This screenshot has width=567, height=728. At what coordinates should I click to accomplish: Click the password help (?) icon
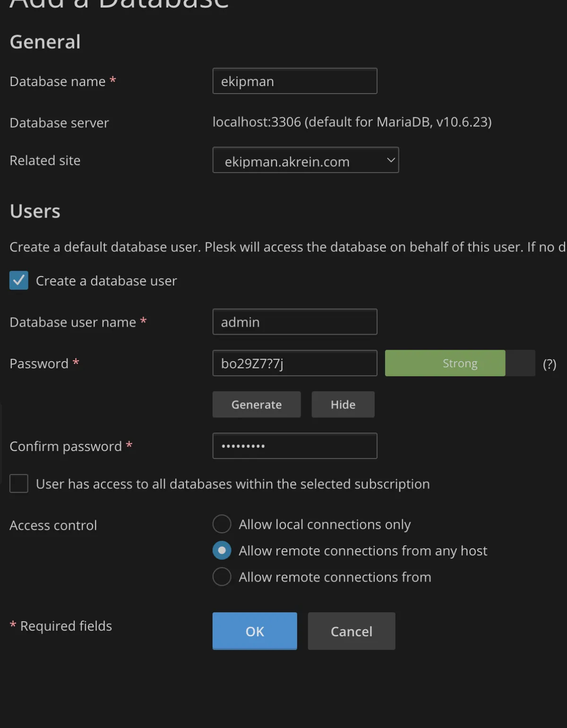point(549,364)
